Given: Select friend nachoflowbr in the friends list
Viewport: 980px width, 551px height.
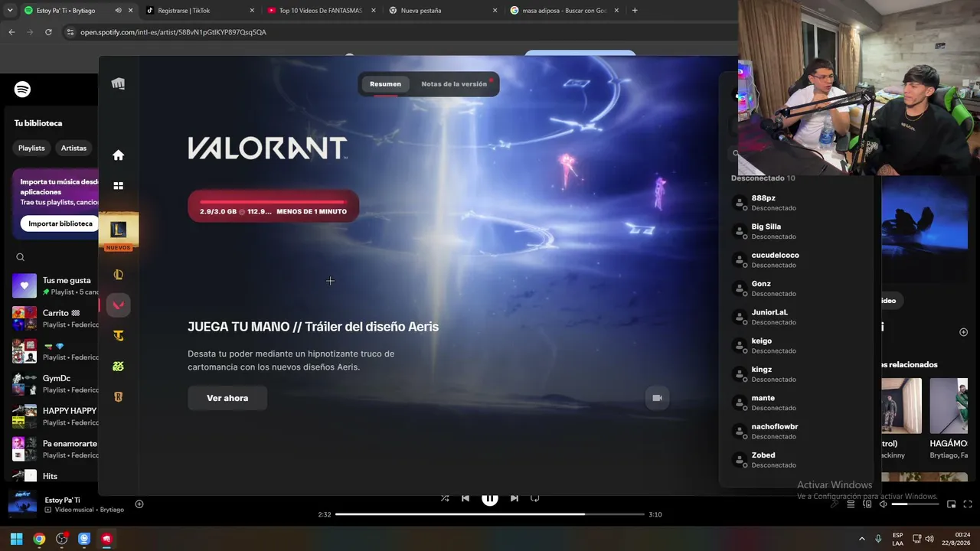Looking at the screenshot, I should click(796, 431).
